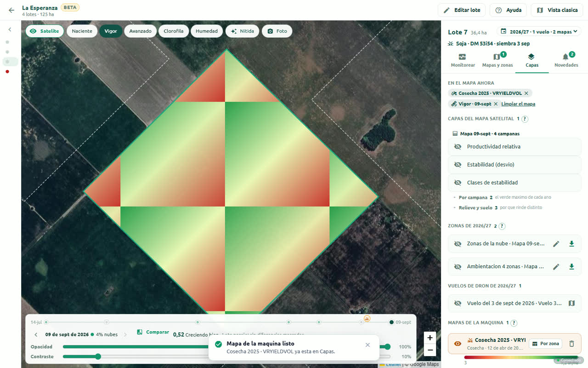Collapse the left sidebar chevron
Viewport: 588px width, 368px height.
pos(10,29)
